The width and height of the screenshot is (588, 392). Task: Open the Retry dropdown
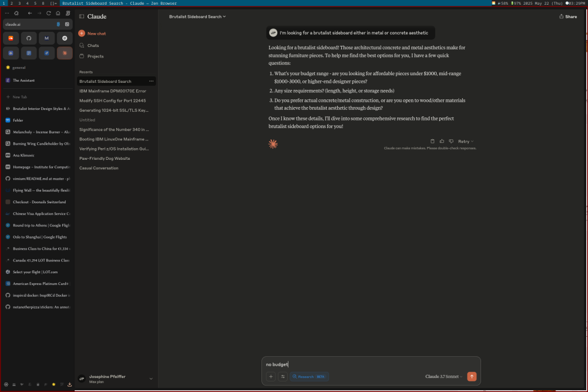point(465,141)
